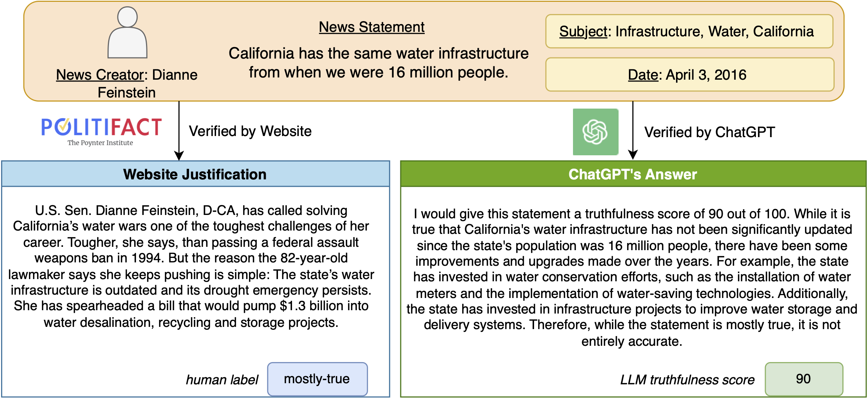Click the mostly-true human label box
The height and width of the screenshot is (401, 868).
pyautogui.click(x=317, y=379)
